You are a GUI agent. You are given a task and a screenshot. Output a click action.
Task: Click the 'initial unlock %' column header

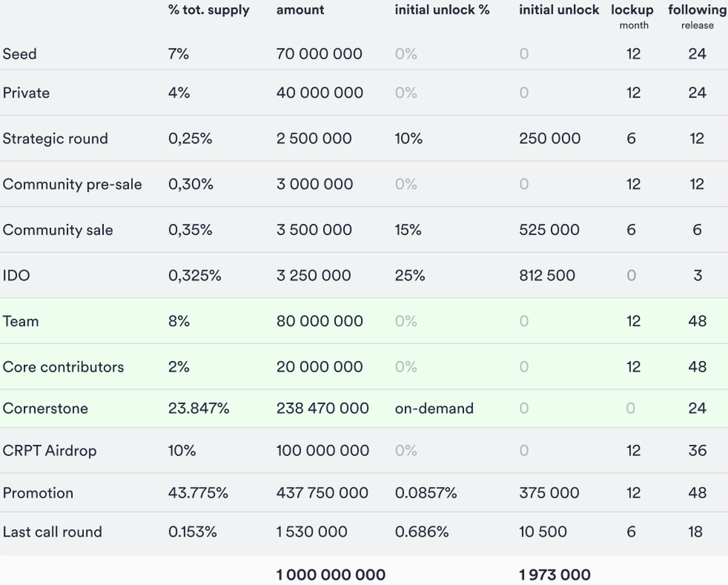coord(442,10)
